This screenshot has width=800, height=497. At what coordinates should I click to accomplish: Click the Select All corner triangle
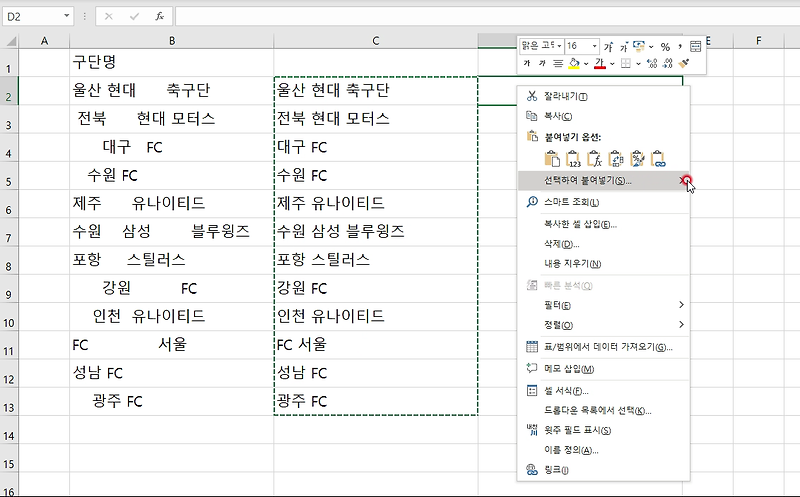coord(10,41)
